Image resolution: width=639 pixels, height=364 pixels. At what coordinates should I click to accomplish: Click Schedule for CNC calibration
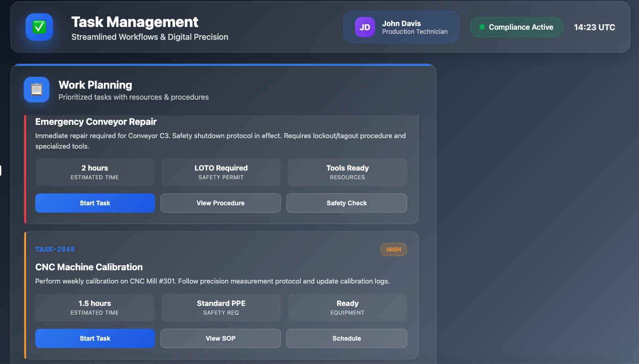click(346, 338)
